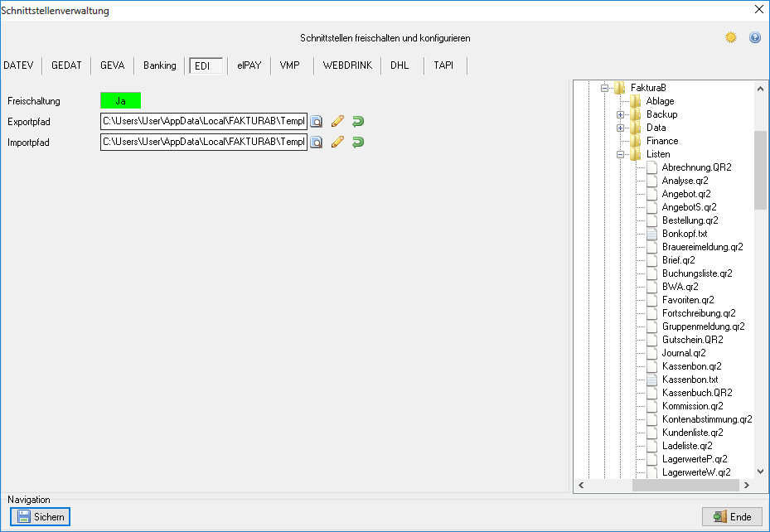Click the tree scroll right arrow

pyautogui.click(x=747, y=486)
